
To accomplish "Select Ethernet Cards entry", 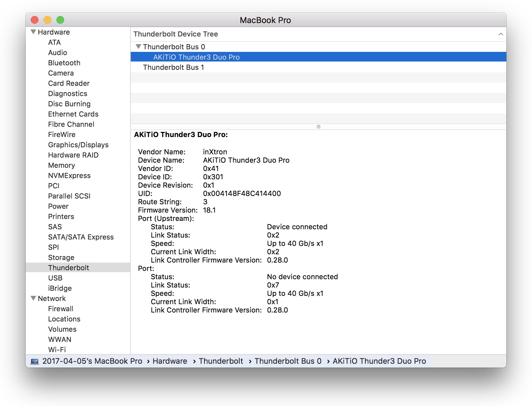I will [x=73, y=114].
